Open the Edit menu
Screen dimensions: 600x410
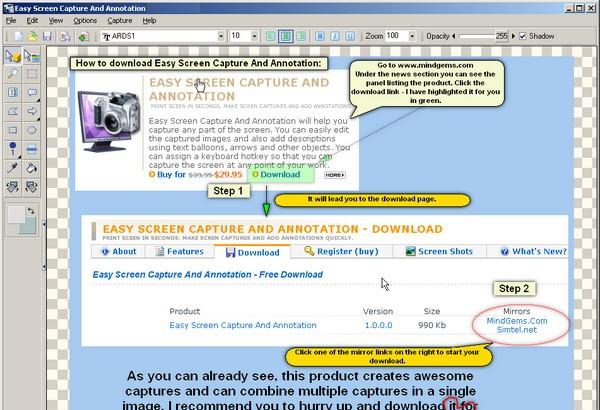(32, 21)
